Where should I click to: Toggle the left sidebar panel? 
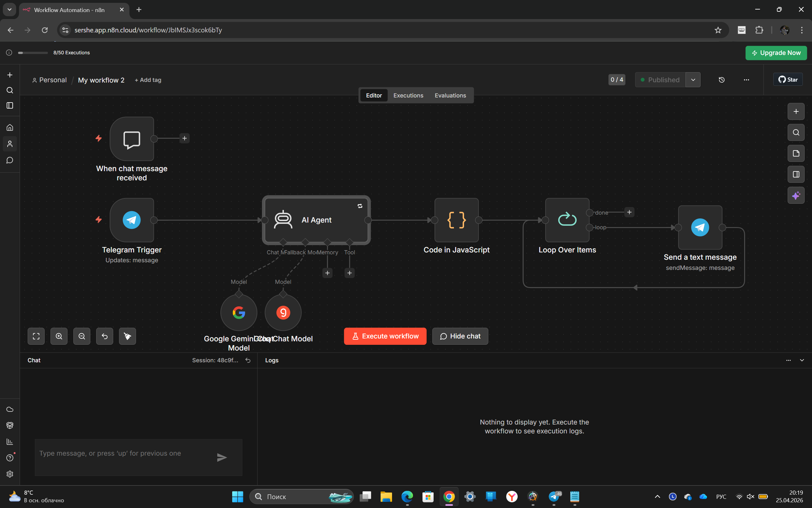pyautogui.click(x=10, y=105)
